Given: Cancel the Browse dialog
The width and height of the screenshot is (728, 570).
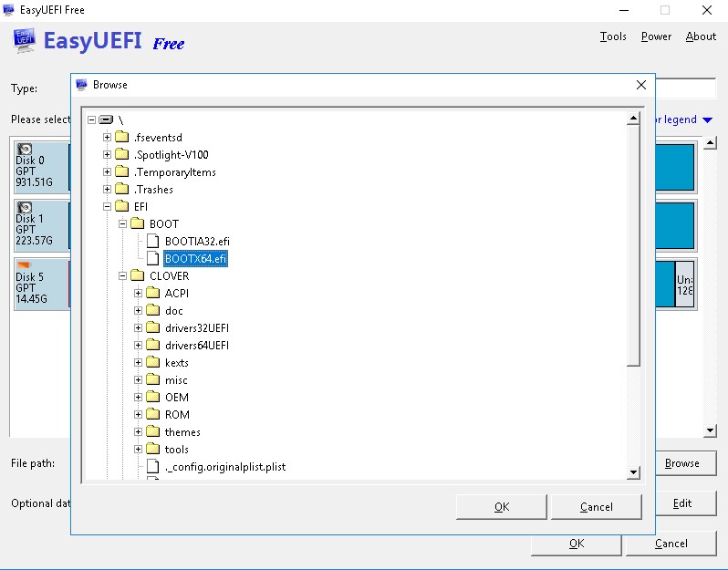Looking at the screenshot, I should coord(596,507).
